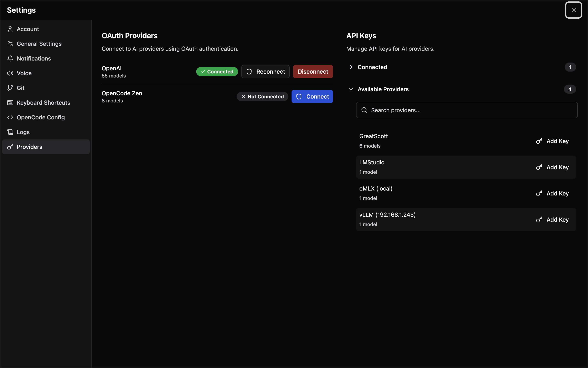This screenshot has height=368, width=588.
Task: Click the Git branch icon
Action: (x=10, y=88)
